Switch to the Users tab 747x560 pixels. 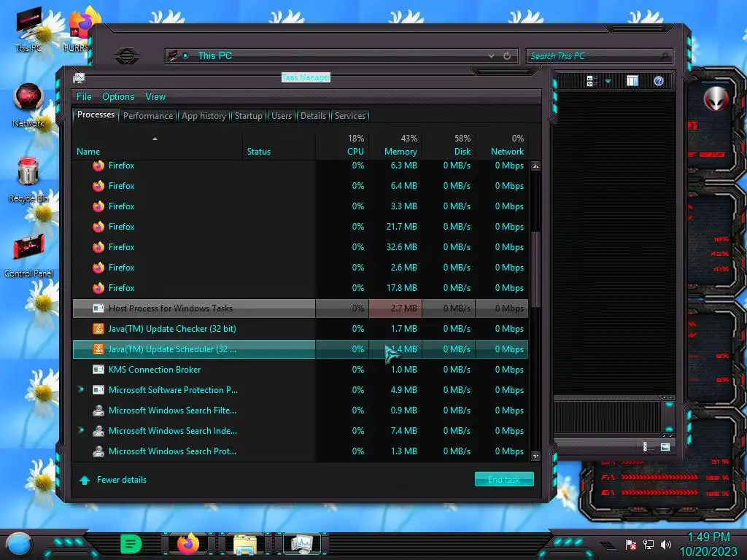[x=281, y=116]
